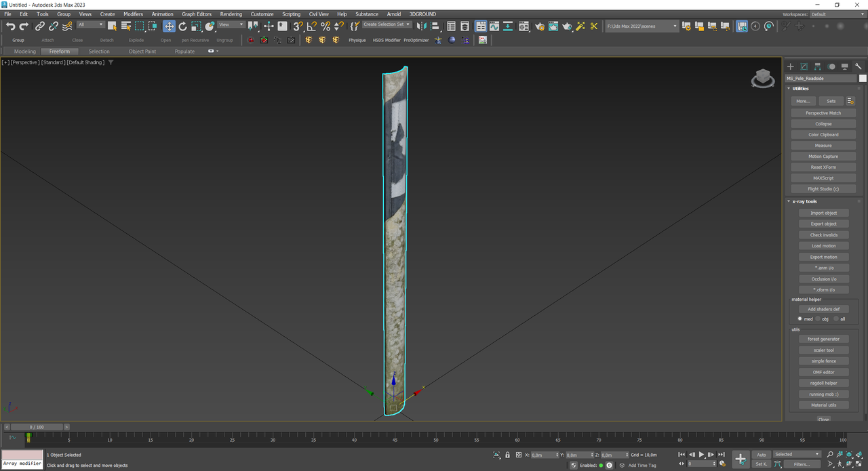Toggle the Auto key mode button

point(762,455)
